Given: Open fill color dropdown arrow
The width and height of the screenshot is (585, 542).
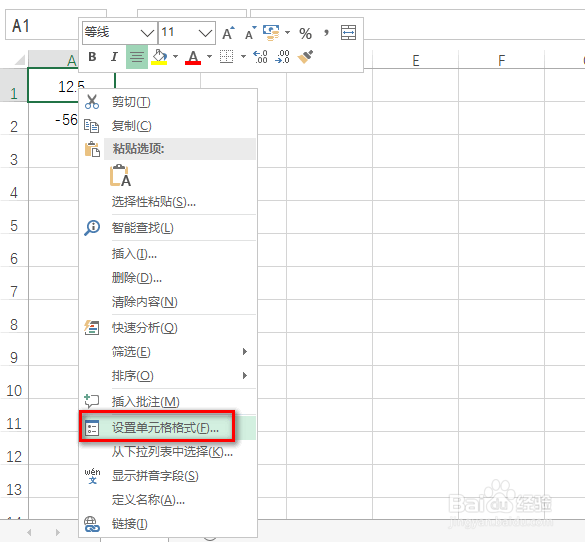Looking at the screenshot, I should pos(175,57).
